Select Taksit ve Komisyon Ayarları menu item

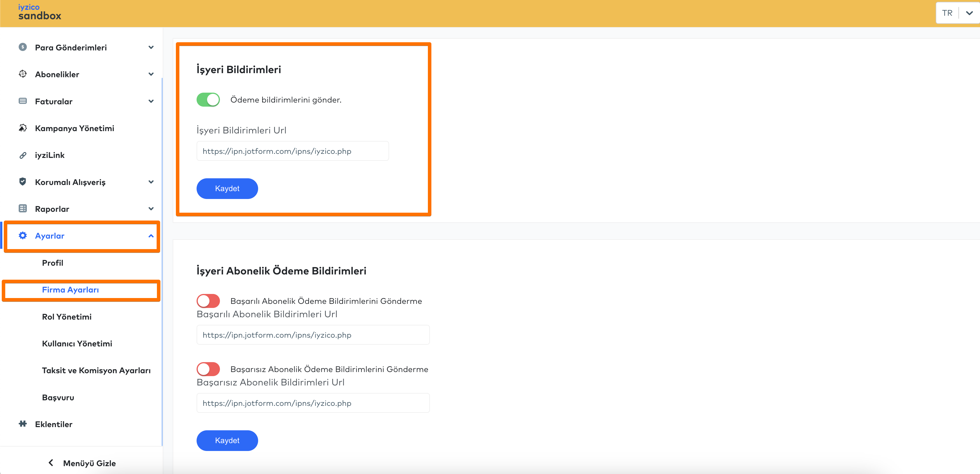[96, 370]
